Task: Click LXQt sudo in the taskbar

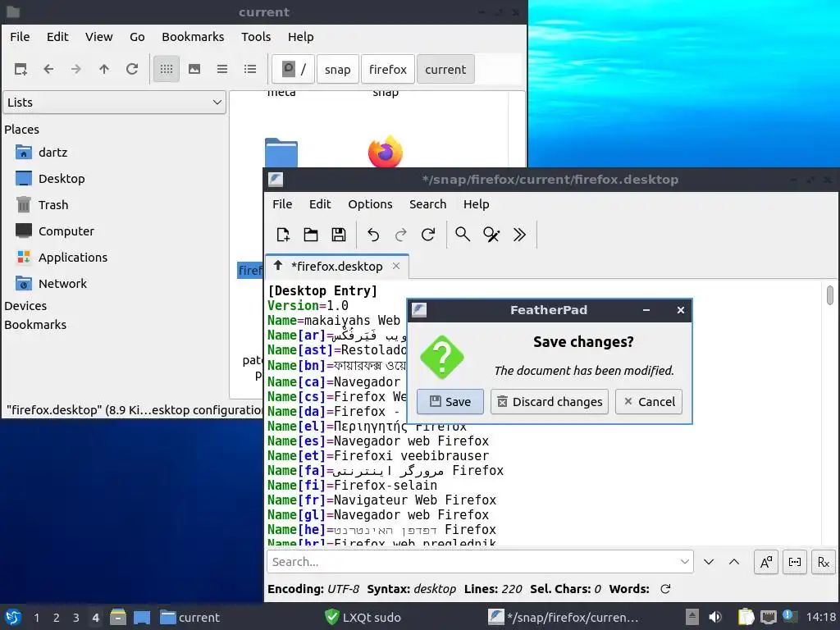Action: pos(363,617)
